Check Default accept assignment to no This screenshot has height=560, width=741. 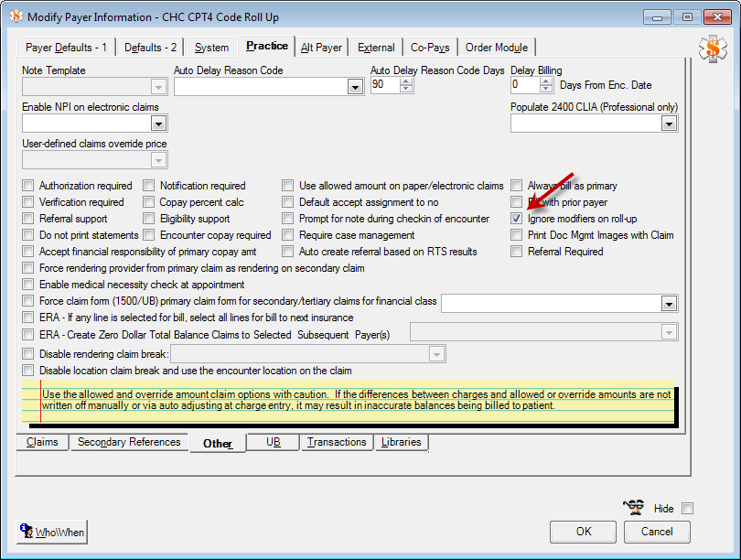tap(288, 202)
